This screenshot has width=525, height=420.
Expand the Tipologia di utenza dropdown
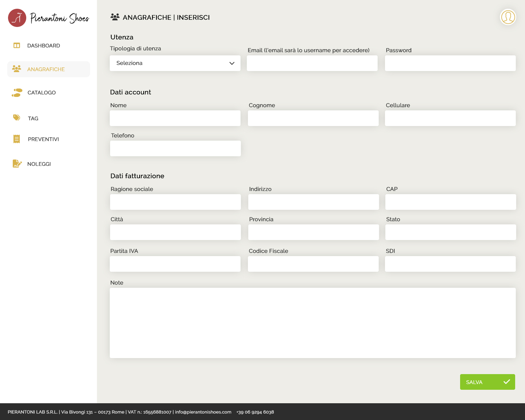(175, 63)
